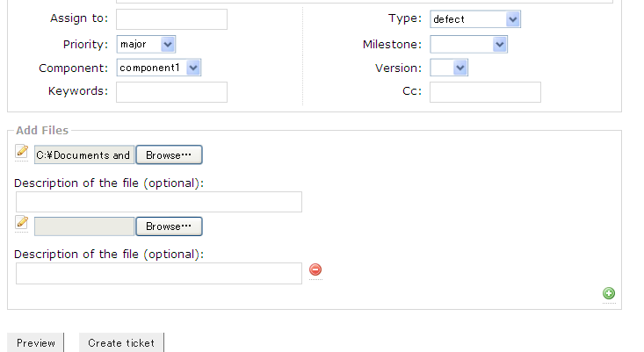The image size is (644, 352).
Task: Click the first file's Browse button
Action: (x=169, y=155)
